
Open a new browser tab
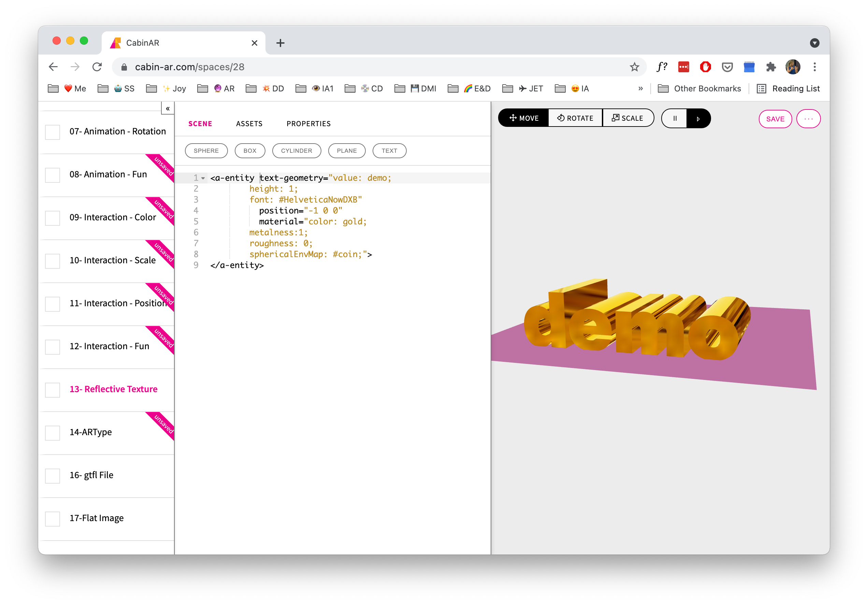click(x=280, y=43)
